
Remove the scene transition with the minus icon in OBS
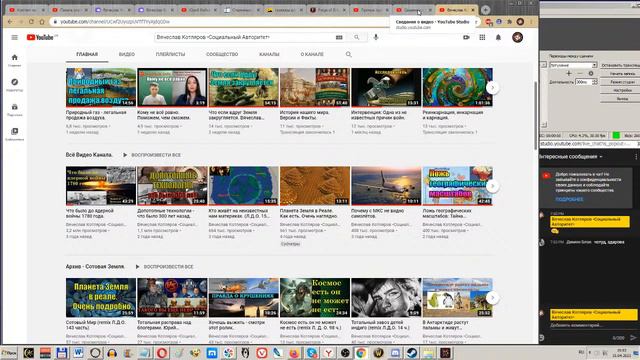[x=580, y=73]
